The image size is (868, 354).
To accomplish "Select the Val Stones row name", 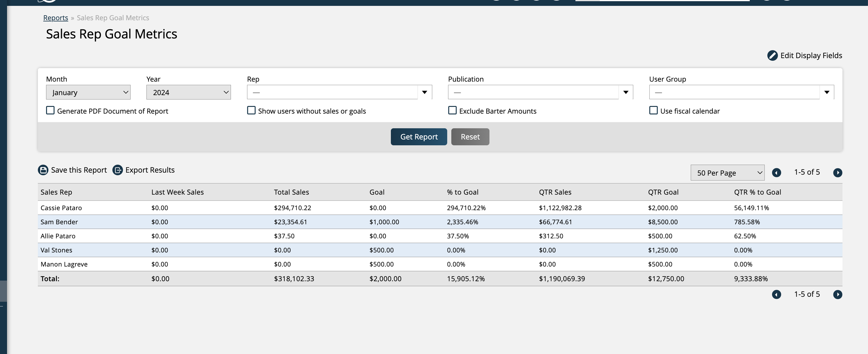I will click(x=56, y=250).
